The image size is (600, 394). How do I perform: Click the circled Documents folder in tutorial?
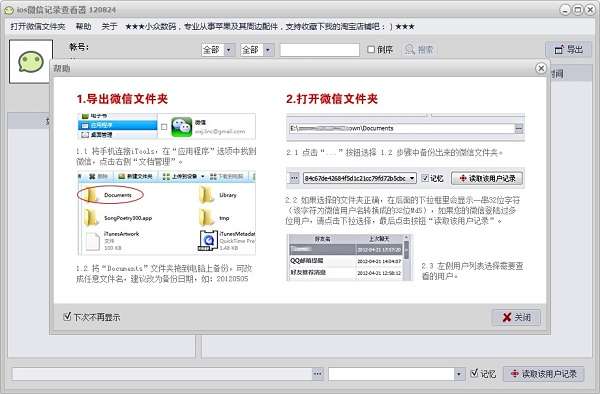(111, 195)
